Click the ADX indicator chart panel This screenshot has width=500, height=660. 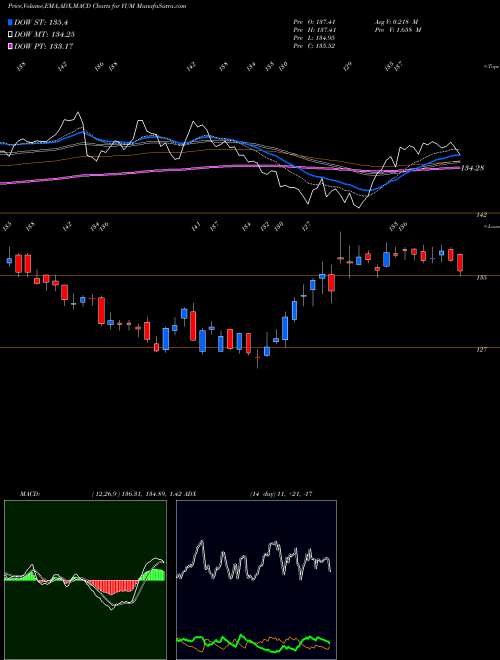[x=256, y=580]
